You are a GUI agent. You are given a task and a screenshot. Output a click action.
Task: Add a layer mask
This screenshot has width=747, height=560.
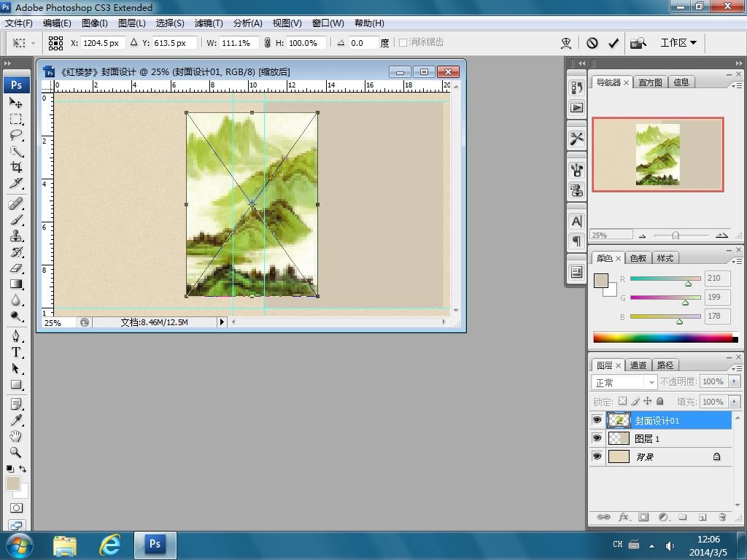(x=643, y=517)
